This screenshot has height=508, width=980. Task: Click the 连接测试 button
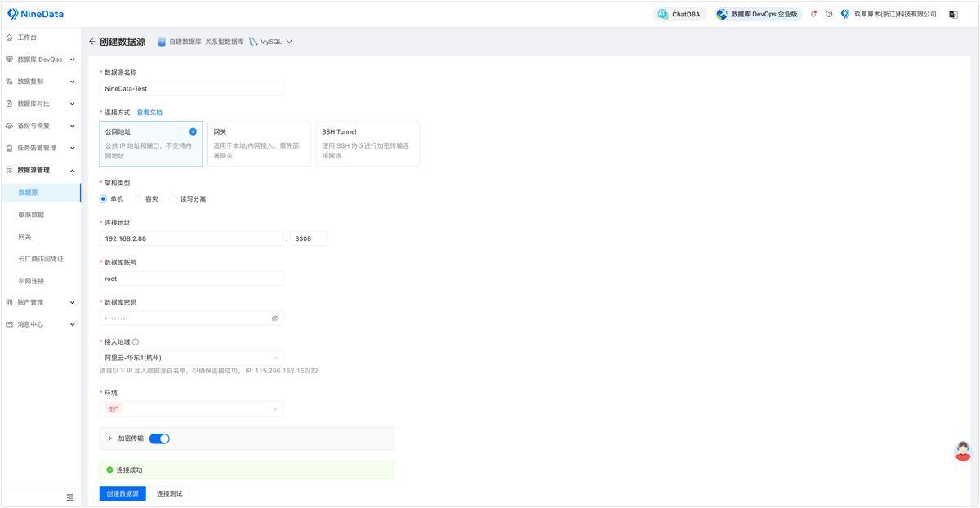click(x=170, y=493)
